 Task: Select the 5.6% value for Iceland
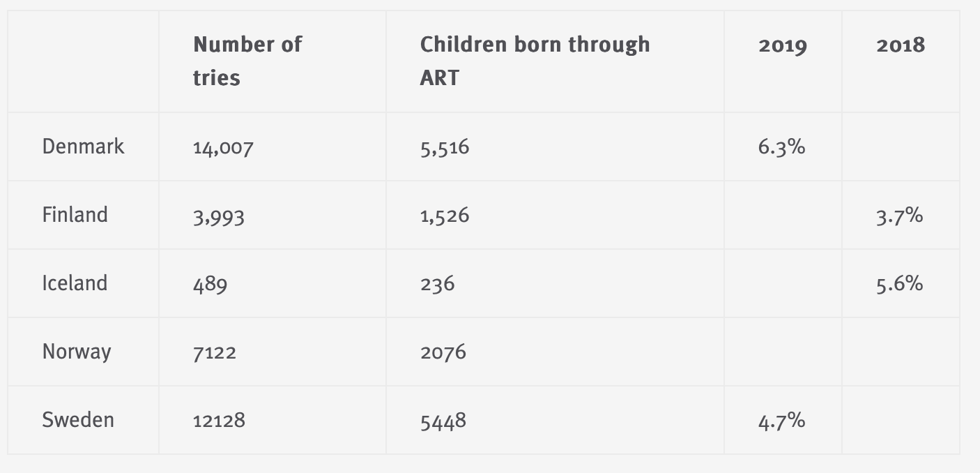(899, 284)
